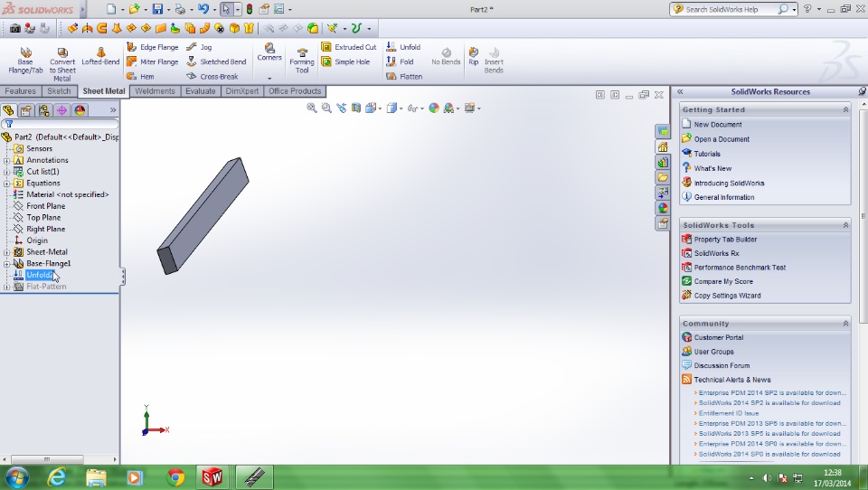Screen dimensions: 868x490
Task: Click the Save icon in top toolbar
Action: coord(157,9)
